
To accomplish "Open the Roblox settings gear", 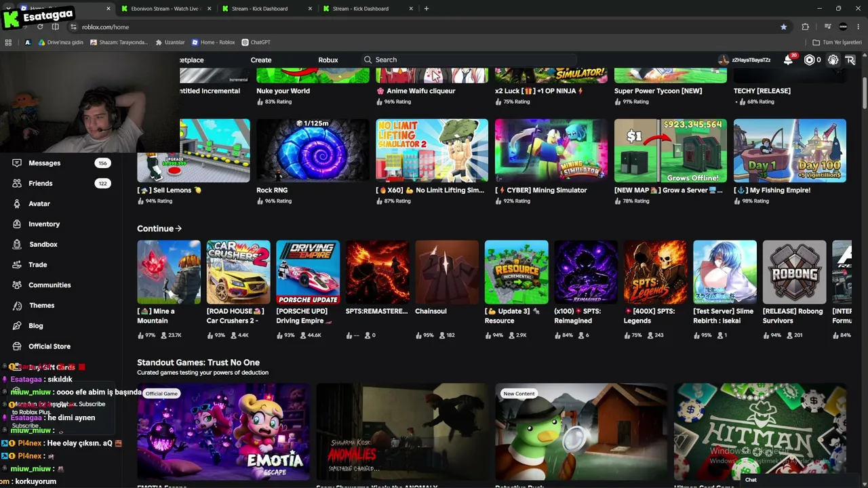I will tap(833, 60).
